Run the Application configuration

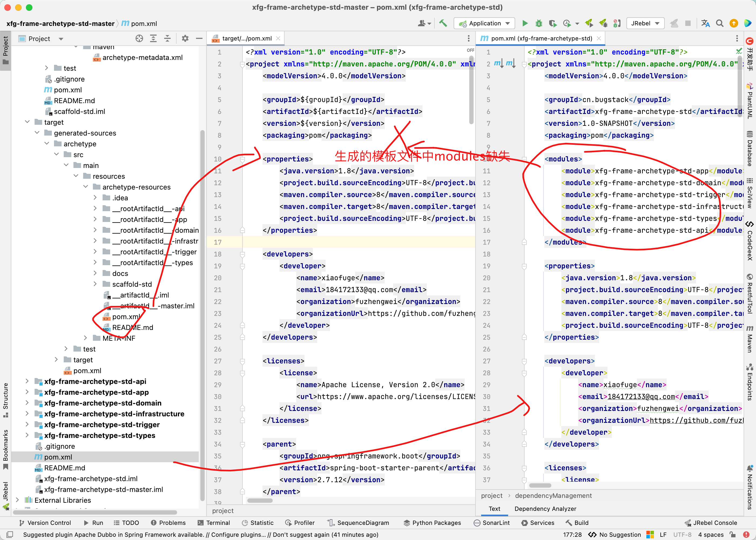click(x=525, y=23)
